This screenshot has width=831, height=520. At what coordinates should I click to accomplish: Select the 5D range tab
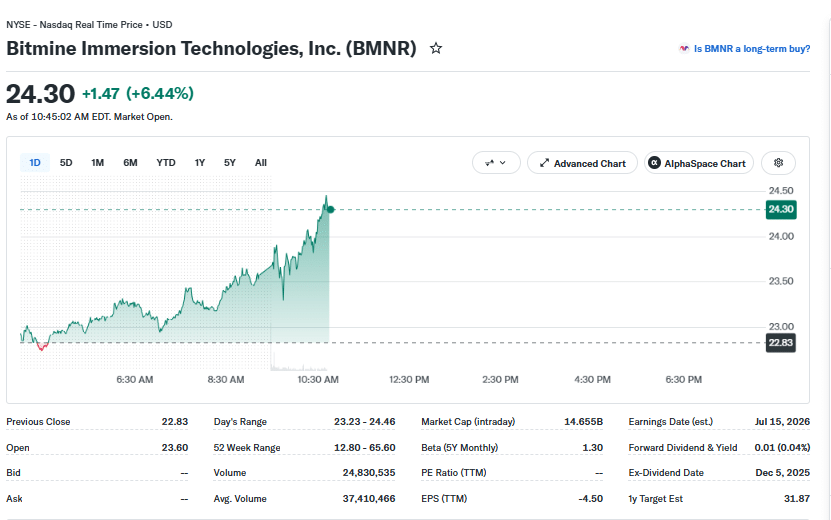[66, 163]
